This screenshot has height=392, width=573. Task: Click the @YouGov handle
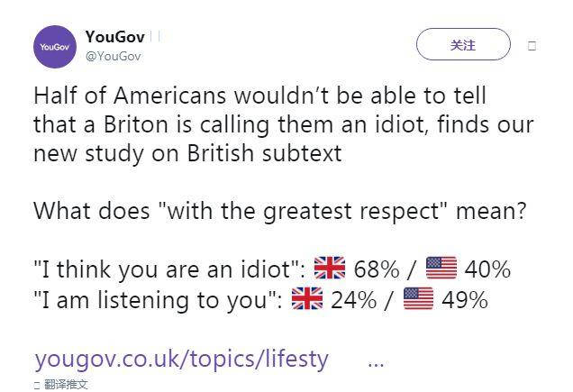[113, 56]
